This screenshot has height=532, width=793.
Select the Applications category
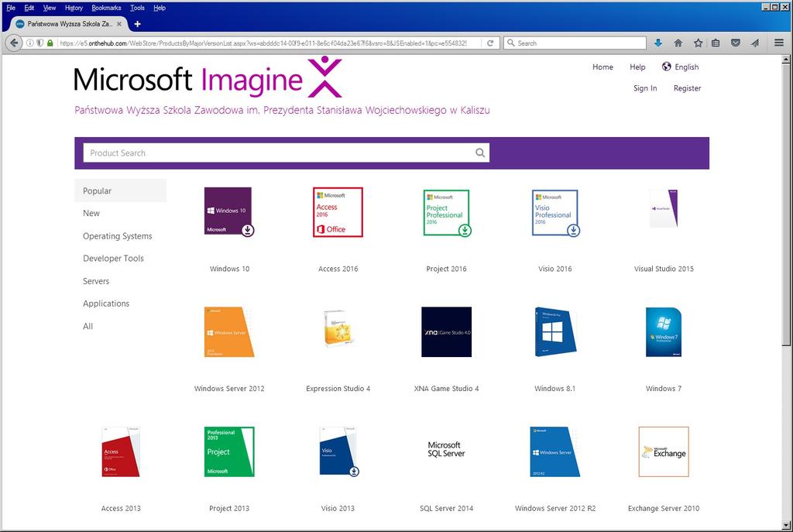(x=106, y=303)
